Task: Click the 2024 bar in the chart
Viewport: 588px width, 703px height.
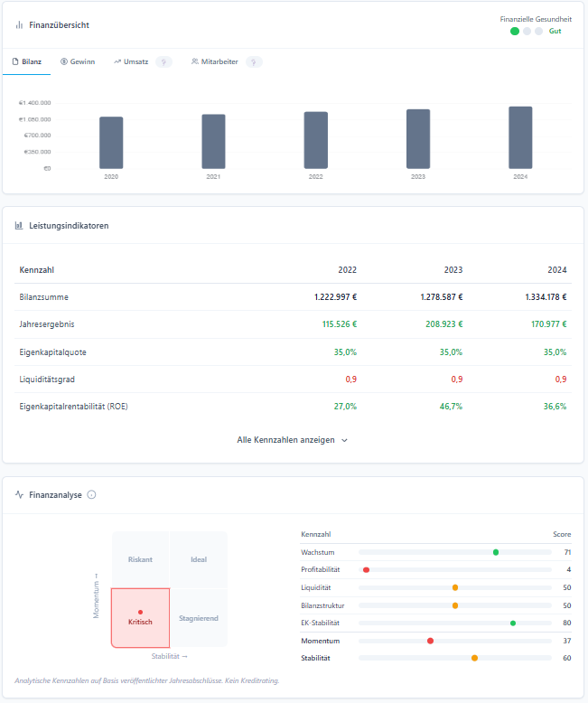Action: (520, 137)
